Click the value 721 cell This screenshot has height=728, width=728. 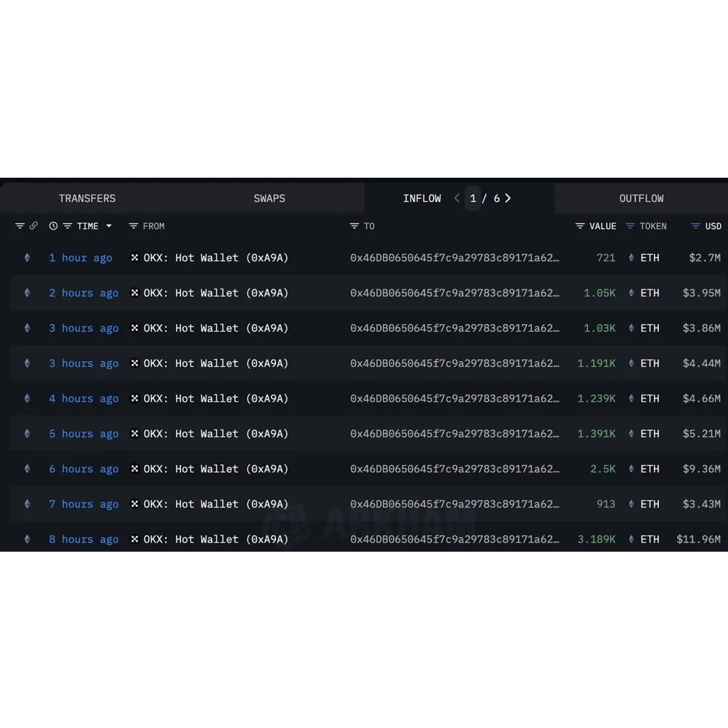pyautogui.click(x=606, y=258)
